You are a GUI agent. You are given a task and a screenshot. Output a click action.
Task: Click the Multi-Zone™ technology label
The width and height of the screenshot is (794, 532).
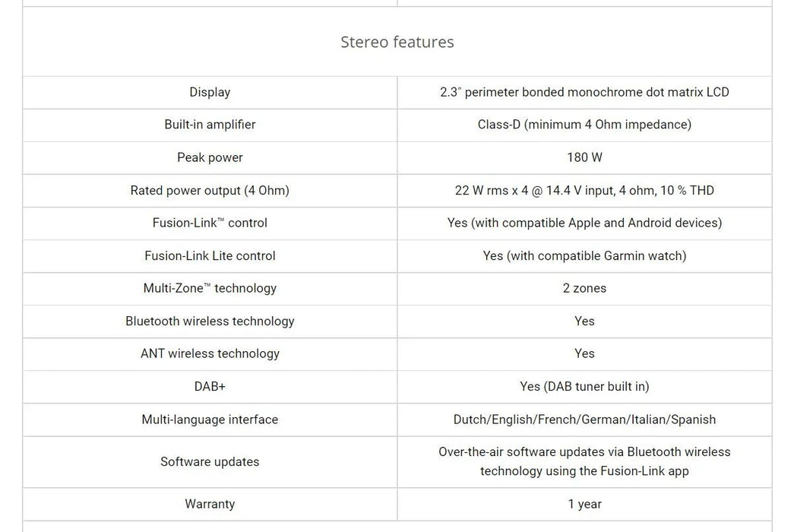pos(210,288)
